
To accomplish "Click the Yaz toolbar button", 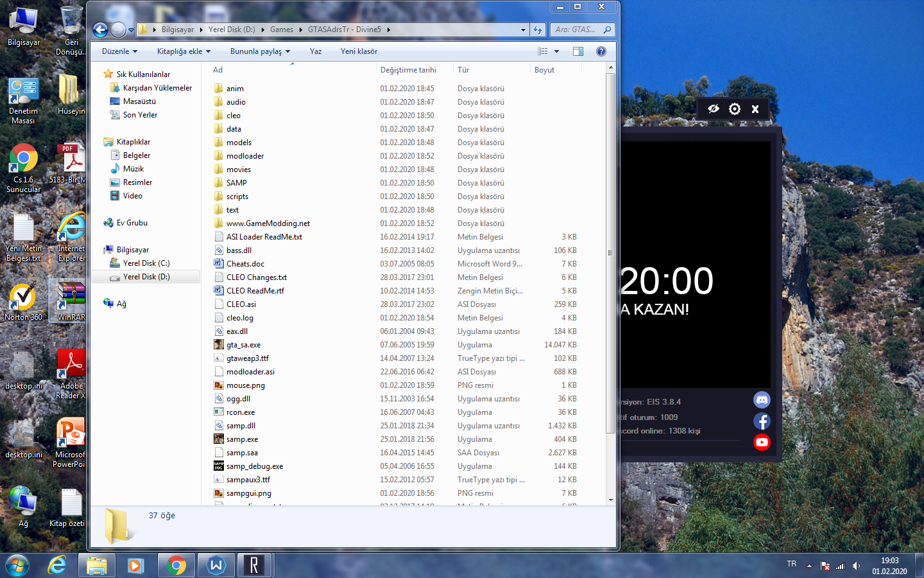I will coord(316,51).
